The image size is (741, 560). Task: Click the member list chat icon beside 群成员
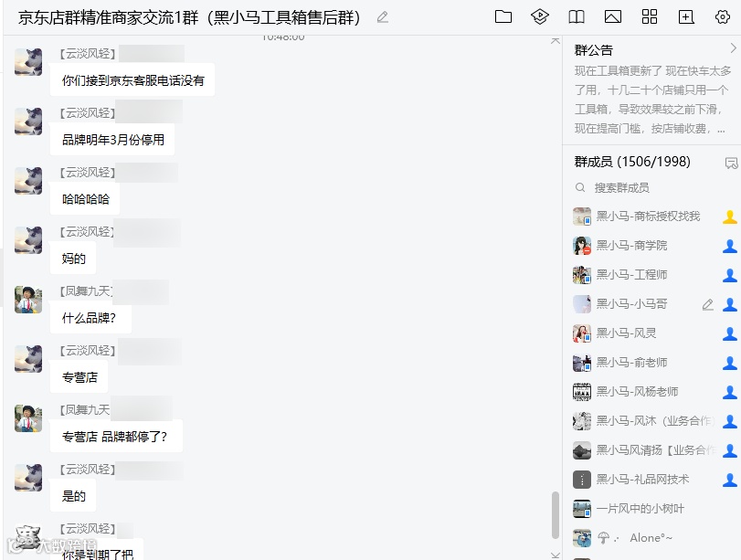click(731, 164)
